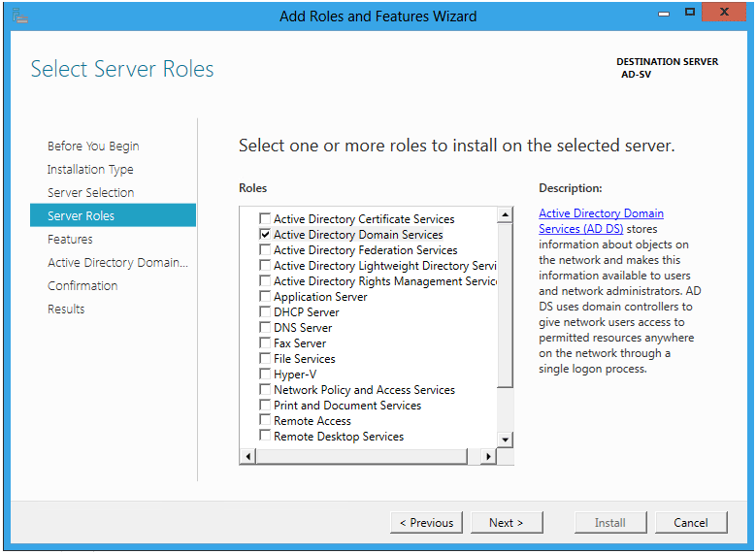Click the roles list up arrow
The height and width of the screenshot is (554, 756).
click(505, 214)
